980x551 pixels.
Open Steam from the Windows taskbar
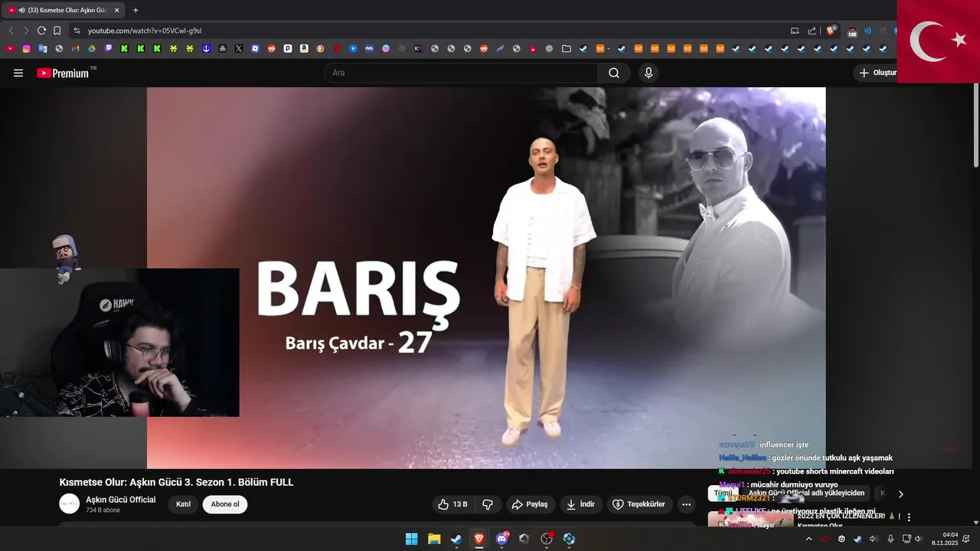click(456, 539)
